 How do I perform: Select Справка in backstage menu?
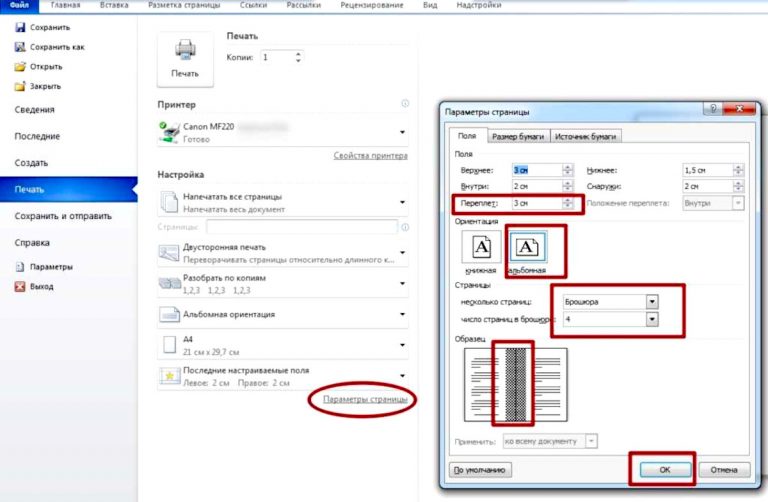click(x=32, y=242)
